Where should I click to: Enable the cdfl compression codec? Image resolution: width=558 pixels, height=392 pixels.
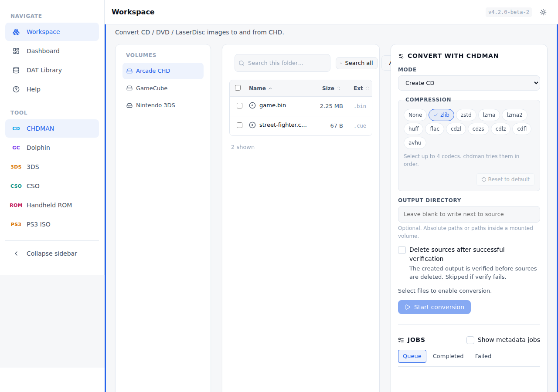(522, 129)
